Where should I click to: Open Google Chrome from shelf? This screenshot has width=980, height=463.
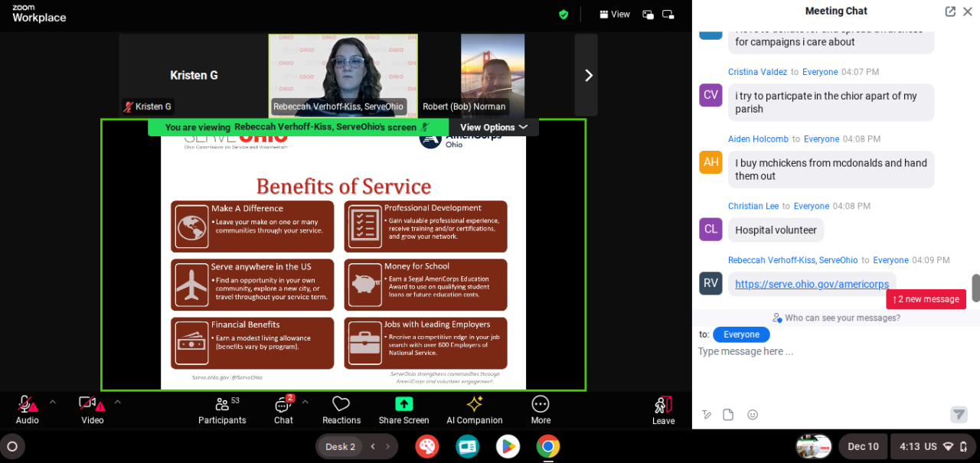pos(547,446)
